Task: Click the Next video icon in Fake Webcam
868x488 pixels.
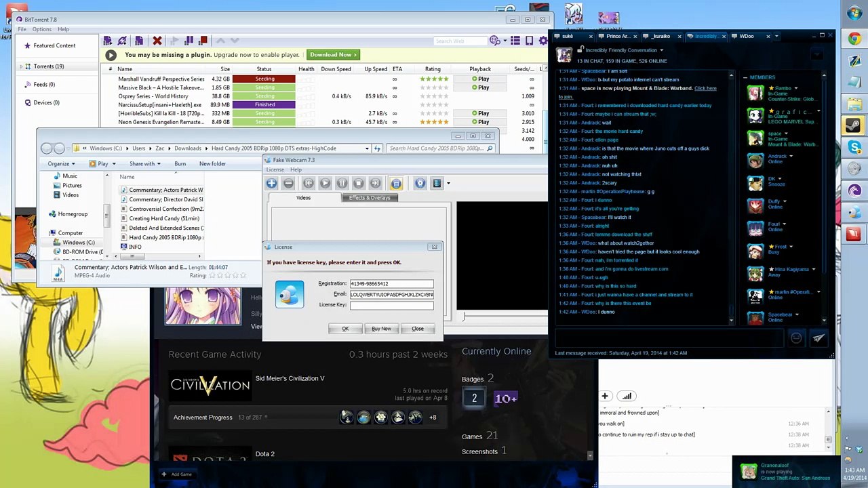Action: [375, 183]
